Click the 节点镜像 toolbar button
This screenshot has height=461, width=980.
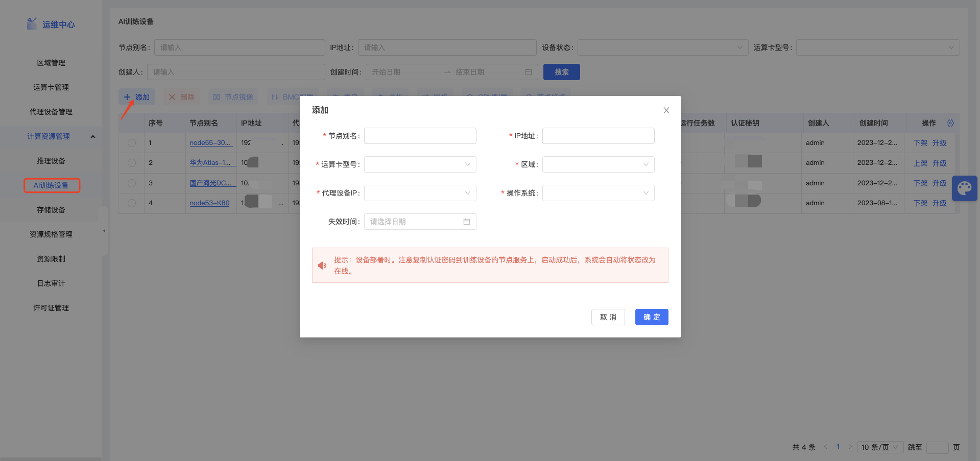coord(233,97)
